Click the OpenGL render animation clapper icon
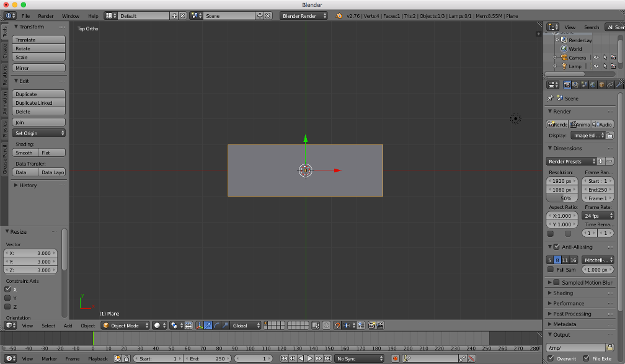 pyautogui.click(x=380, y=326)
